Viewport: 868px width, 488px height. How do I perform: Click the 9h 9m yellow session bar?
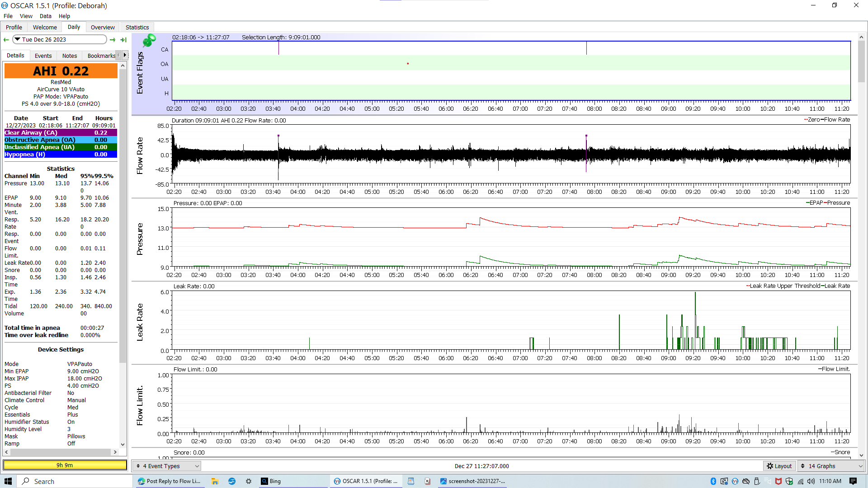tap(65, 465)
